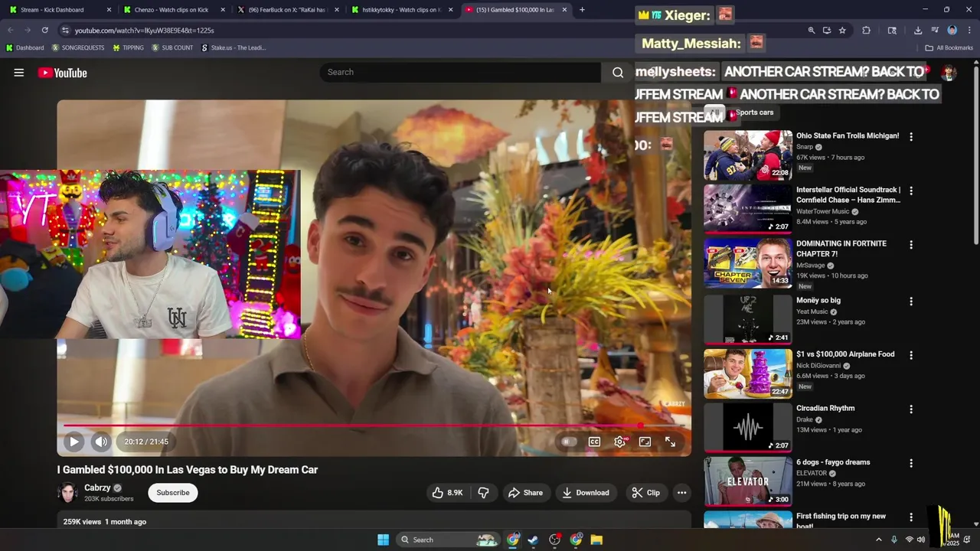Image resolution: width=980 pixels, height=551 pixels.
Task: Click the 20:12 / 21:45 time display
Action: tap(146, 442)
